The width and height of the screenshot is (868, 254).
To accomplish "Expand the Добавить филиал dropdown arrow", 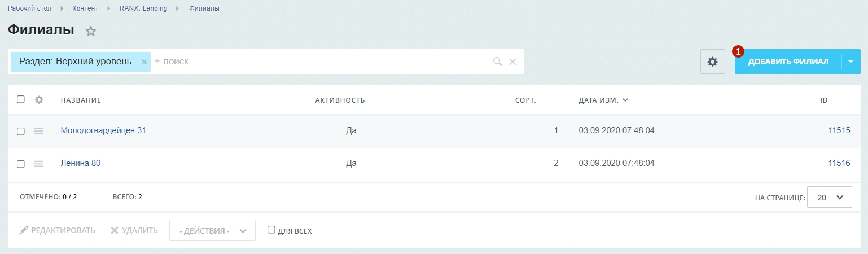I will pos(851,62).
